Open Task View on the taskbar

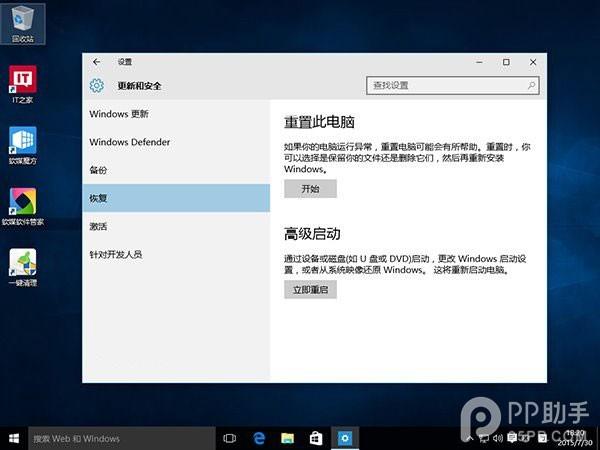pyautogui.click(x=229, y=438)
